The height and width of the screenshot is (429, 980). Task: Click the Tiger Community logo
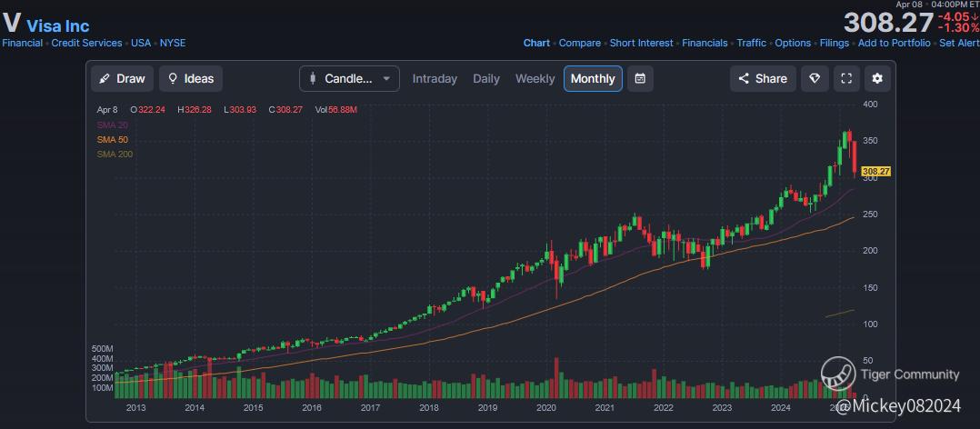836,373
